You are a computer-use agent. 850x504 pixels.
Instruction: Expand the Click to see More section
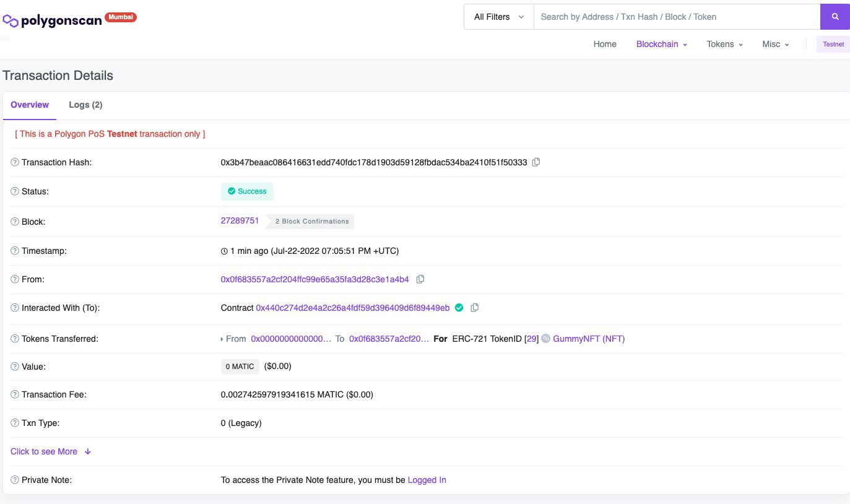pyautogui.click(x=51, y=451)
